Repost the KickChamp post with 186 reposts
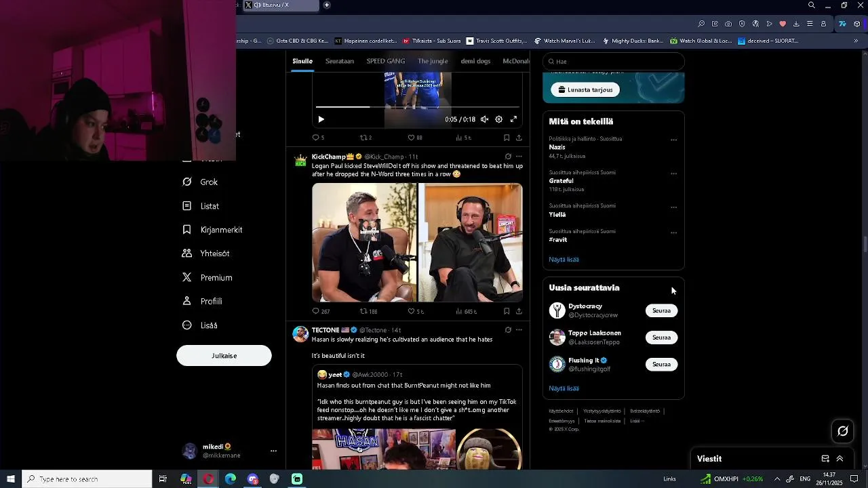This screenshot has height=488, width=868. [368, 312]
